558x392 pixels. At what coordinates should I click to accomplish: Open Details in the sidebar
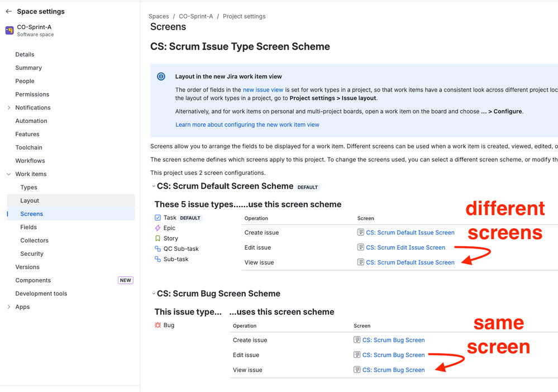click(x=25, y=54)
